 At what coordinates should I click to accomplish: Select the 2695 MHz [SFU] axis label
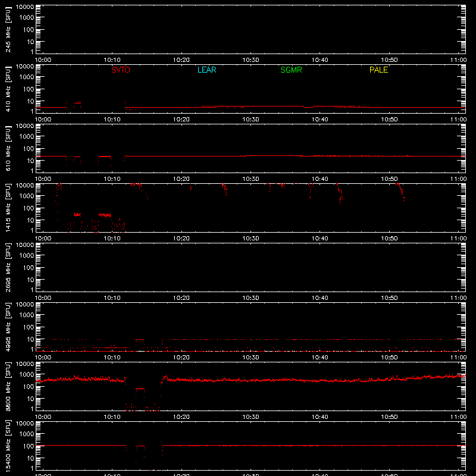tap(8, 267)
